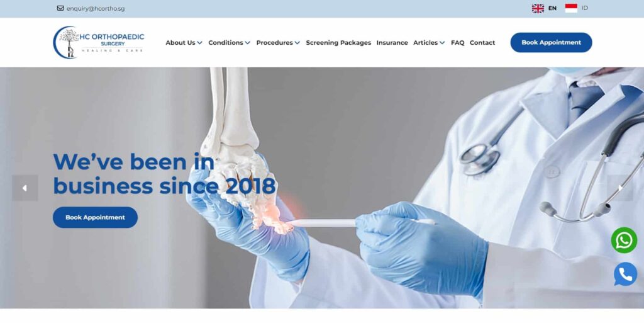This screenshot has width=644, height=323.
Task: Expand the Procedures dropdown menu
Action: (x=278, y=43)
